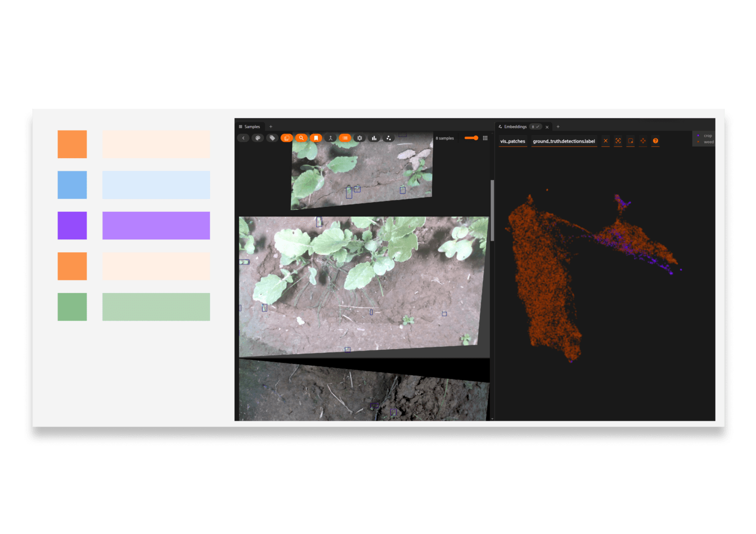Click the blue square swatch
Screen dimensions: 756x534
[x=72, y=185]
